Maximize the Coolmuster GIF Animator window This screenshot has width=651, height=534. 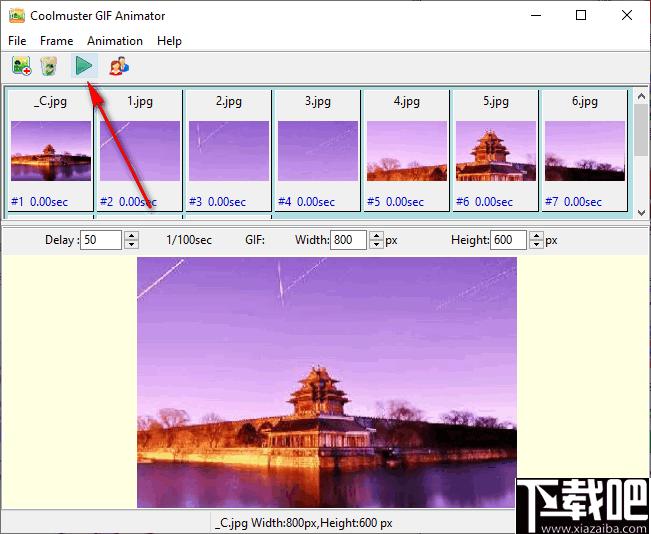coord(581,16)
